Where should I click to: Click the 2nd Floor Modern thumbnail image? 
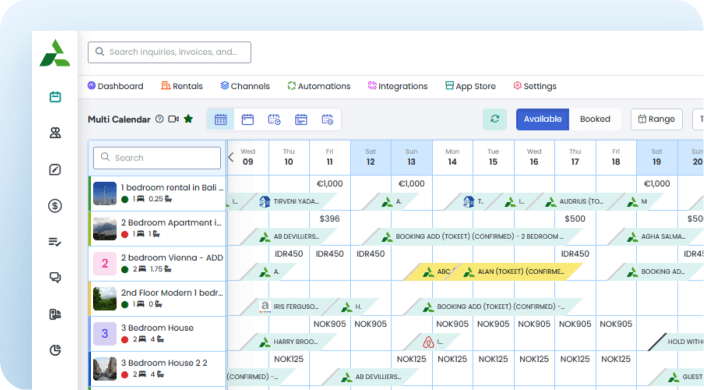point(105,298)
